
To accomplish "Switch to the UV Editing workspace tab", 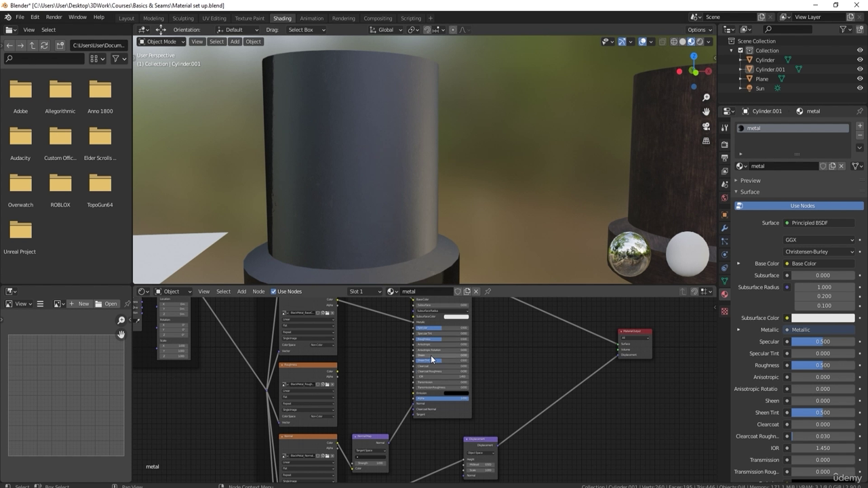I will [x=214, y=18].
